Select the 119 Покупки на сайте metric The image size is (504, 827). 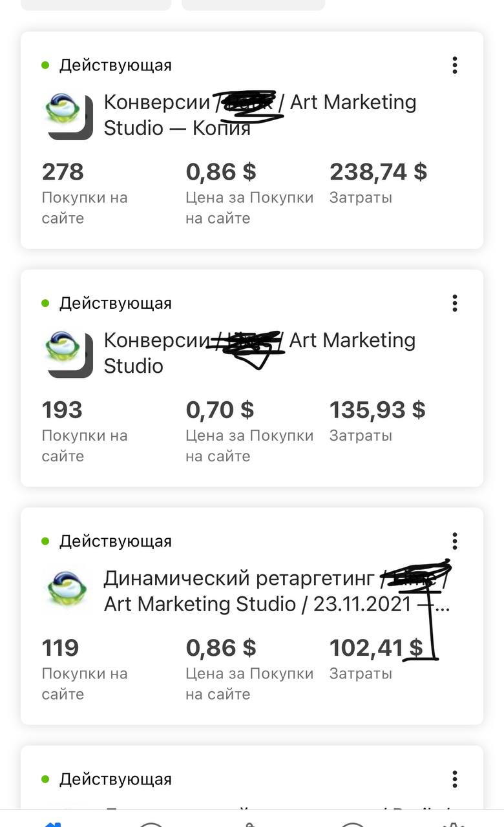pos(85,669)
